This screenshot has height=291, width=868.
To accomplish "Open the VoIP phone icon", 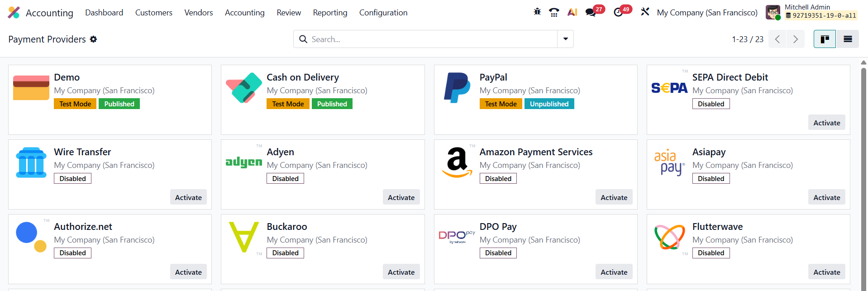I will pos(554,12).
